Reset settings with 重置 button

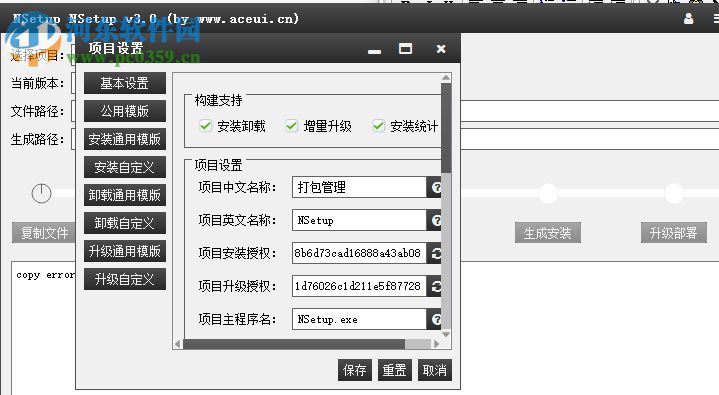point(394,370)
